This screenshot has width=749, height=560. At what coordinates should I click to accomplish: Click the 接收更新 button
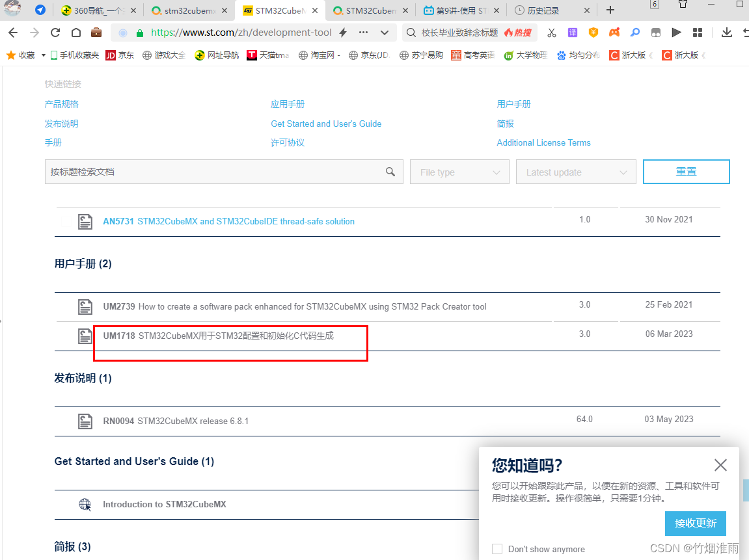click(x=696, y=523)
